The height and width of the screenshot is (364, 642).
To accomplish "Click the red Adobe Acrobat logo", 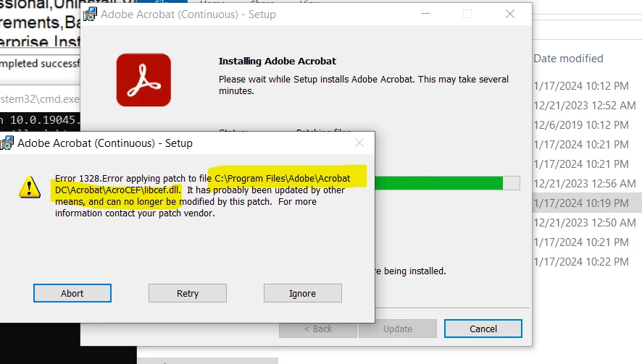I will click(x=143, y=80).
